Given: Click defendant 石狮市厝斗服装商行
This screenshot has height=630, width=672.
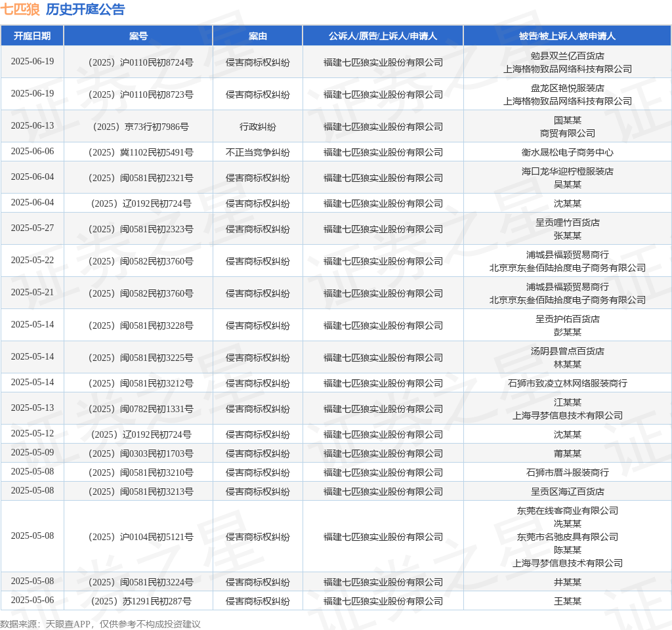Looking at the screenshot, I should 568,472.
